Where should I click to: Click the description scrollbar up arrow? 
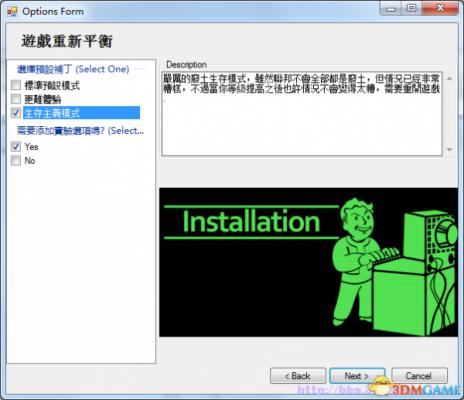[x=449, y=78]
